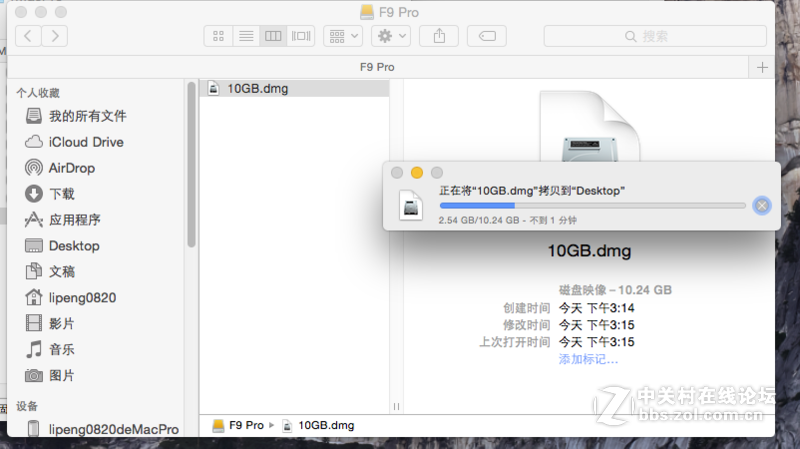Go forward with the right arrow button
Image resolution: width=800 pixels, height=449 pixels.
55,36
